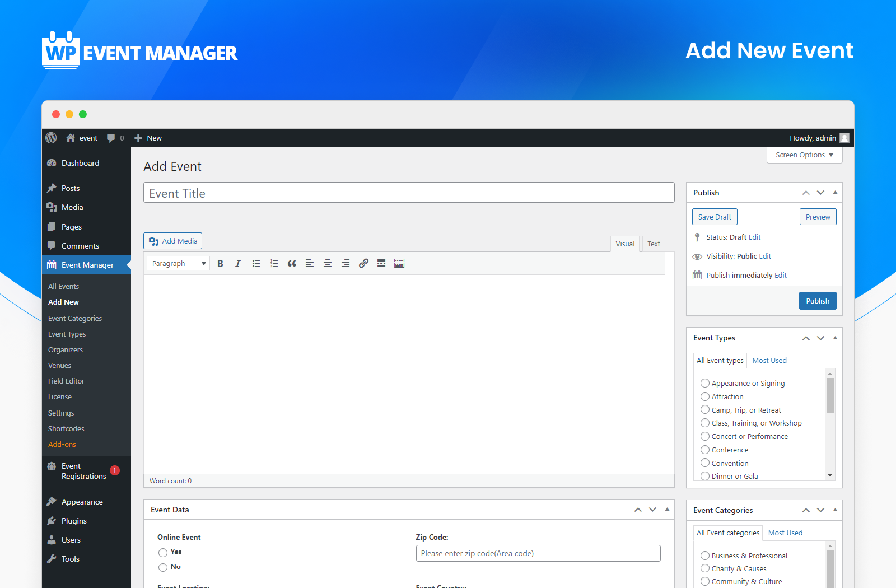Click the plus New icon in admin bar
Screen dimensions: 896x588
pyautogui.click(x=138, y=138)
